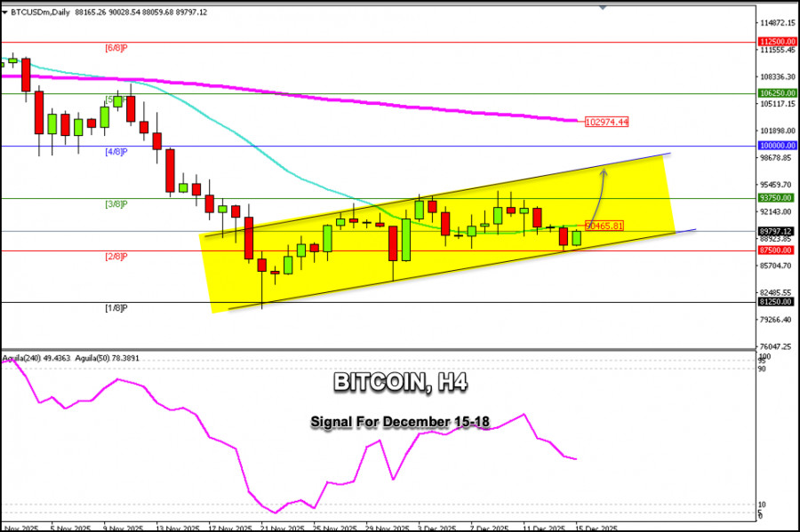Click the Aguila(50) 78.3891 indicator label
The image size is (800, 532).
107,358
